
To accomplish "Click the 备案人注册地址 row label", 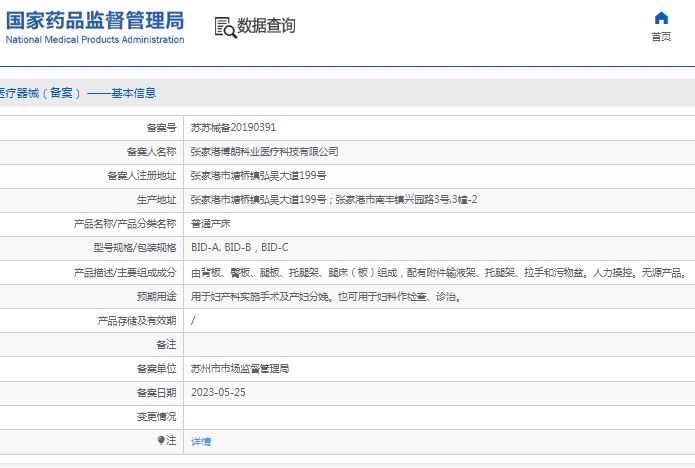I will coord(142,176).
